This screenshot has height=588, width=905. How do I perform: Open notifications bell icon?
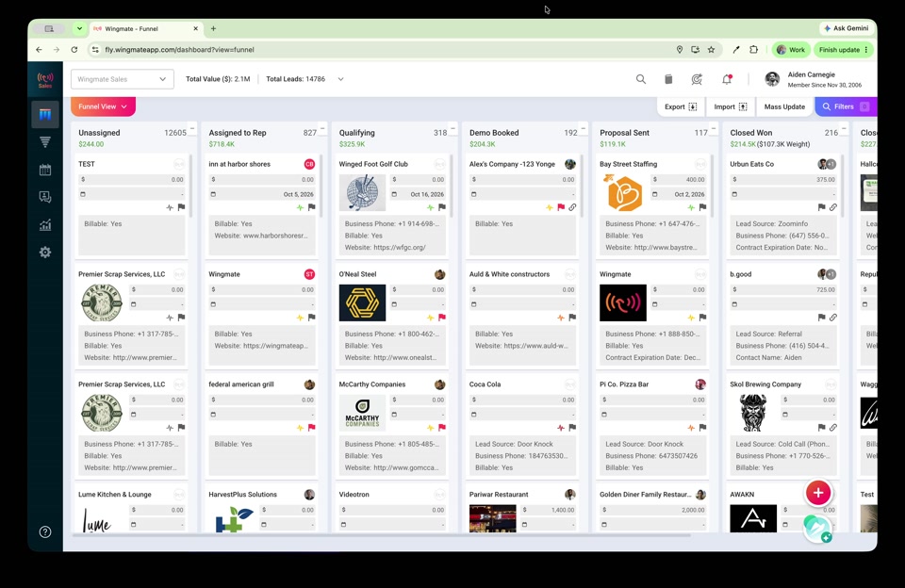pyautogui.click(x=727, y=79)
